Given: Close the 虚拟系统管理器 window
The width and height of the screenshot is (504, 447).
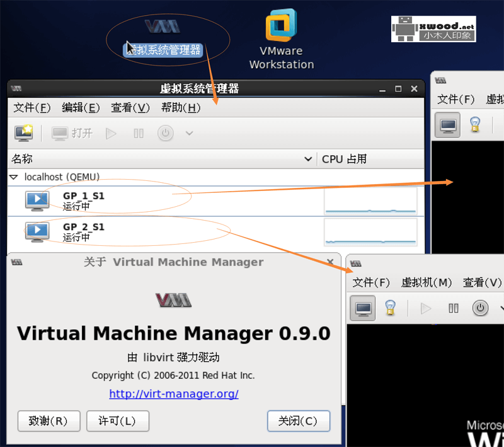Looking at the screenshot, I should [415, 89].
